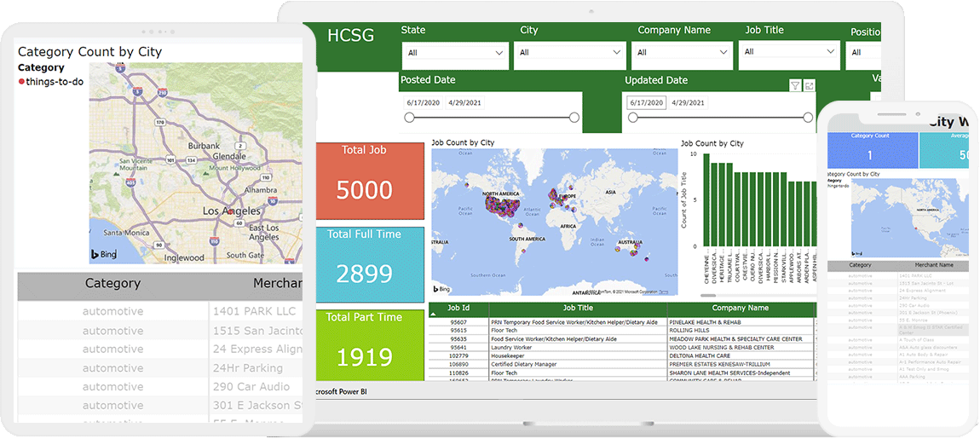Click the DELTONA HEALTH CARE cell
Viewport: 980px width, 439px height.
pos(741,355)
